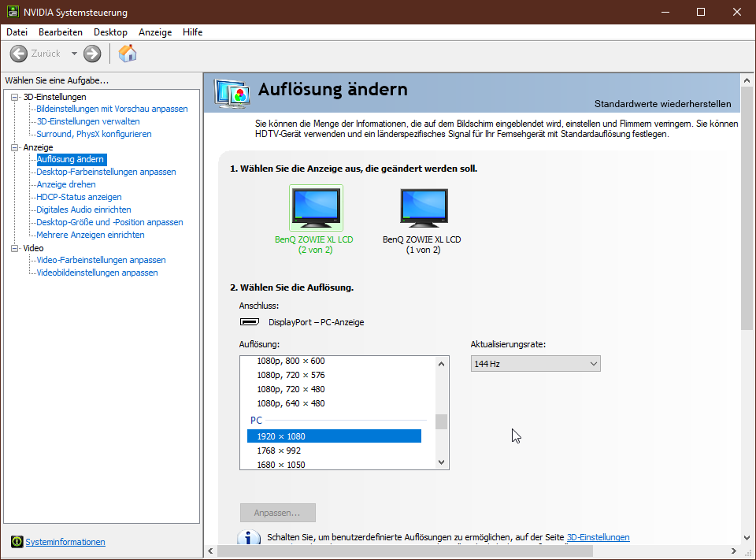Select Auflösung ändern in the task tree
Viewport: 756px width, 560px height.
[x=71, y=159]
